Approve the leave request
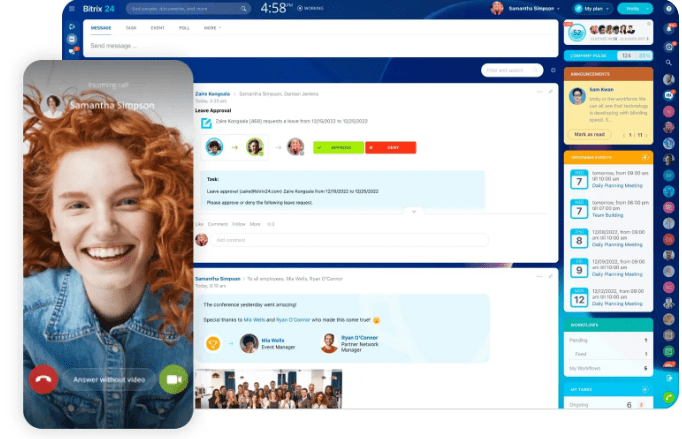The height and width of the screenshot is (439, 682). point(338,147)
